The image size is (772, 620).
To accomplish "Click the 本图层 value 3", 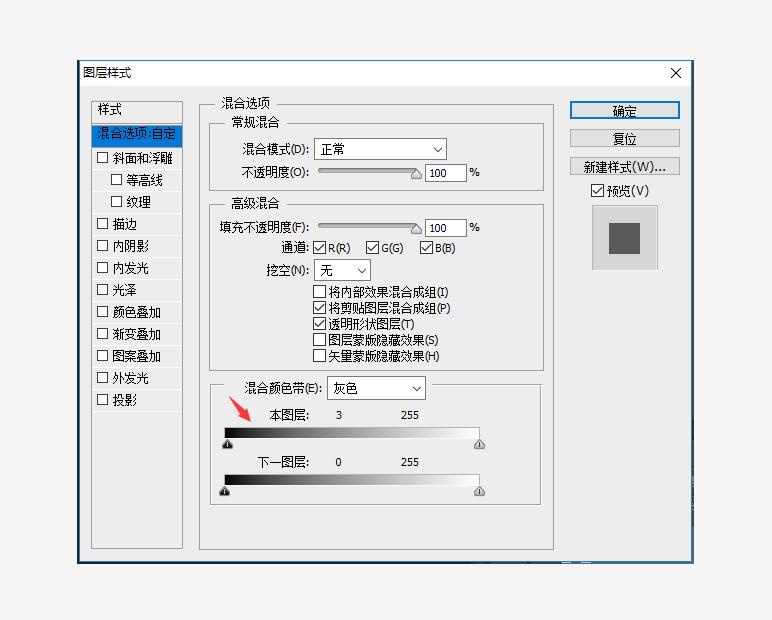I will [339, 415].
